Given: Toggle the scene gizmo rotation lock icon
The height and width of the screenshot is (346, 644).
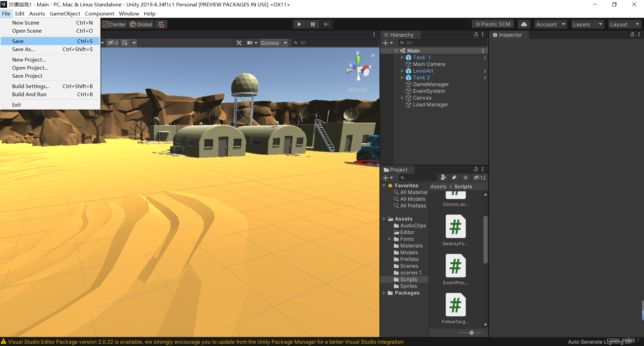Looking at the screenshot, I should click(373, 55).
